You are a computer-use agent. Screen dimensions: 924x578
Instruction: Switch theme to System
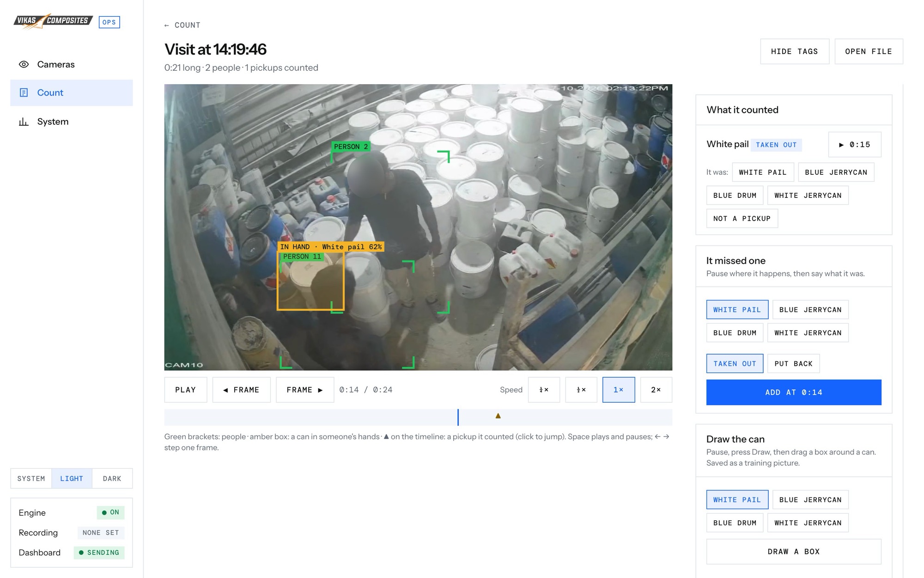pos(31,479)
